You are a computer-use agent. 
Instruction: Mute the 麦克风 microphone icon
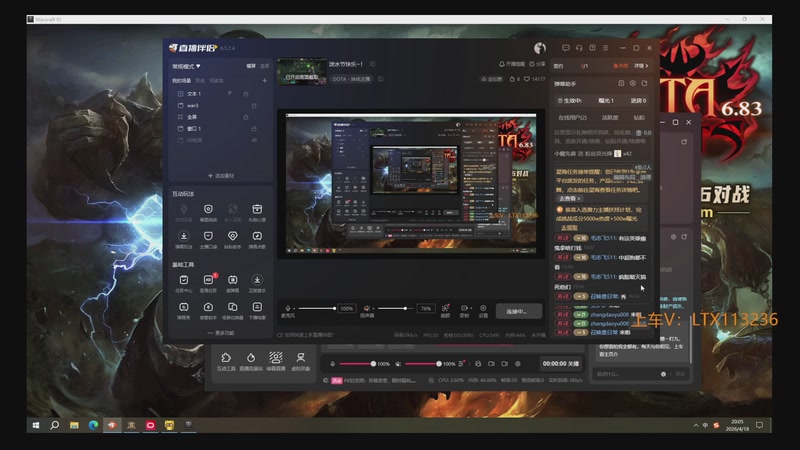click(x=287, y=308)
